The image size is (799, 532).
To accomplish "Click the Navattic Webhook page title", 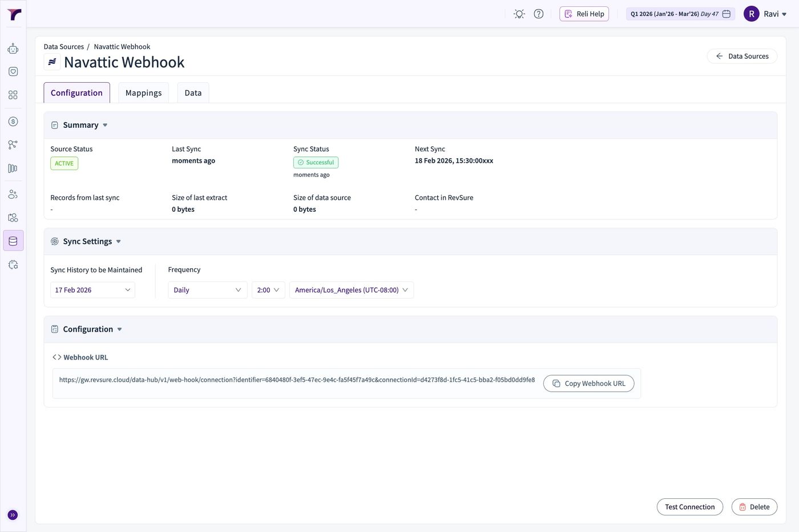I will point(124,62).
